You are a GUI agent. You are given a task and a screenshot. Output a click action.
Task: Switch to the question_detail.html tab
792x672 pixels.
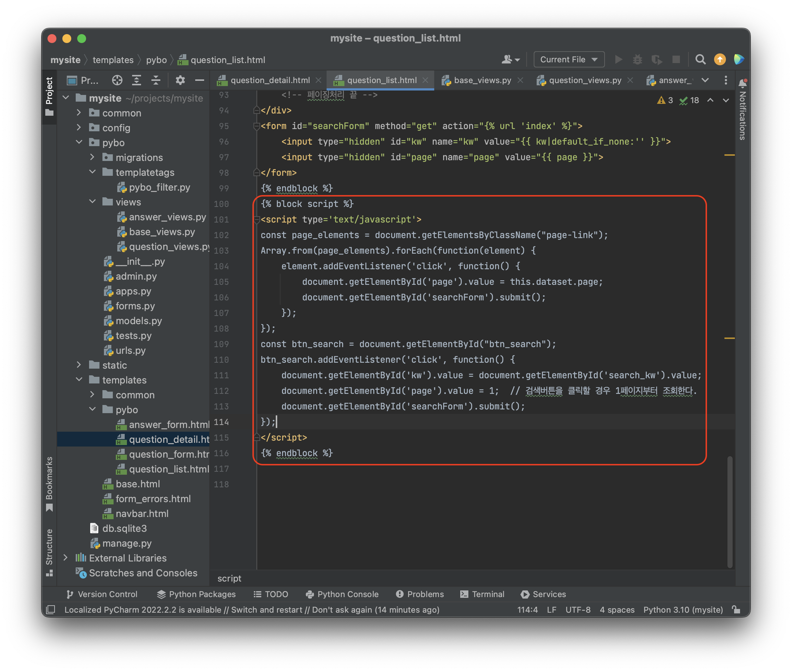[x=270, y=80]
